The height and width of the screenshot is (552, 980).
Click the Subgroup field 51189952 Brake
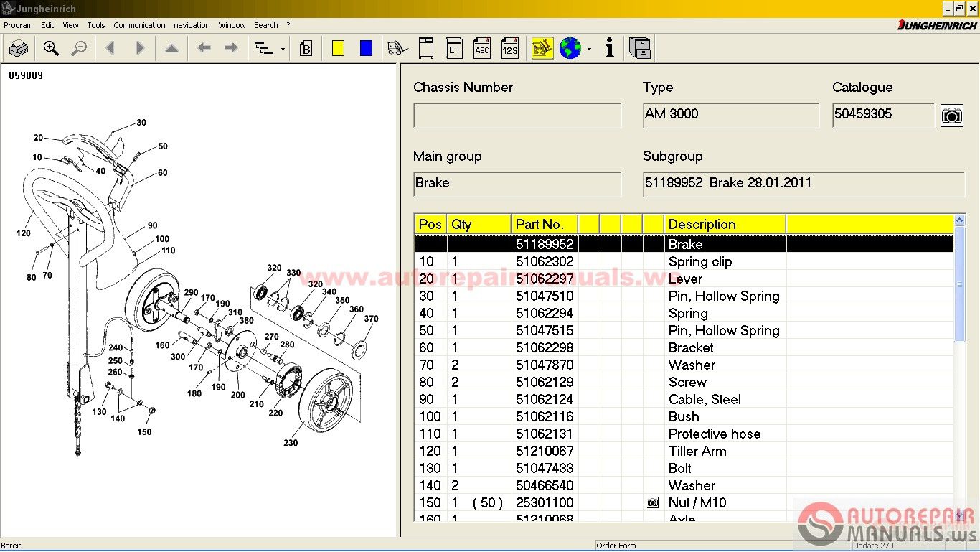[804, 184]
